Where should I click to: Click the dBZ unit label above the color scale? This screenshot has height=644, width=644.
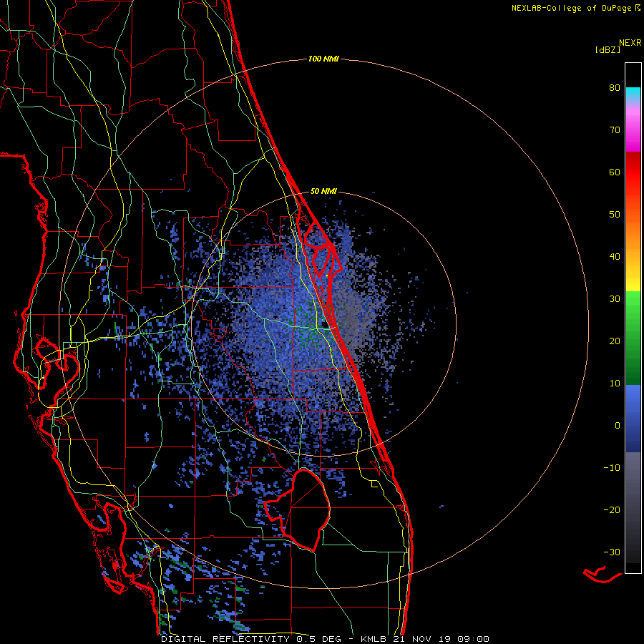608,50
